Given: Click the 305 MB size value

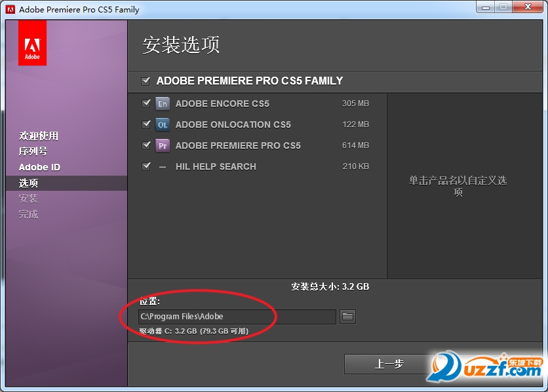Looking at the screenshot, I should click(355, 104).
